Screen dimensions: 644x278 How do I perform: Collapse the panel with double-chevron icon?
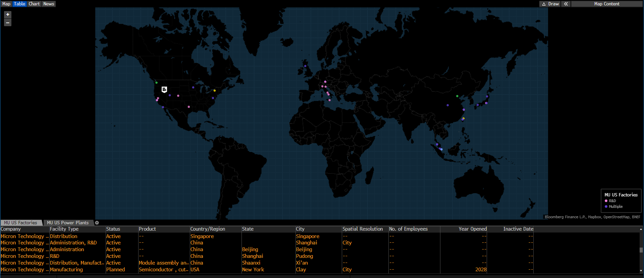click(x=566, y=4)
